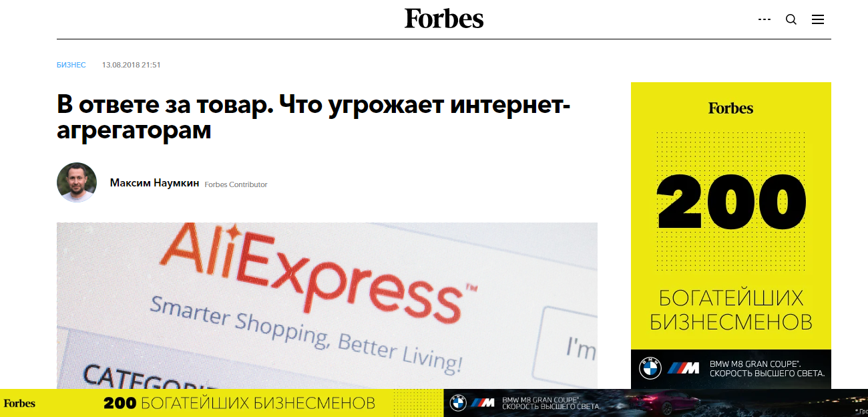Image resolution: width=868 pixels, height=417 pixels.
Task: Click БОГАТЕЙШИХ БИЗНЕСМЕНОВ text in the sidebar ad
Action: 731,310
